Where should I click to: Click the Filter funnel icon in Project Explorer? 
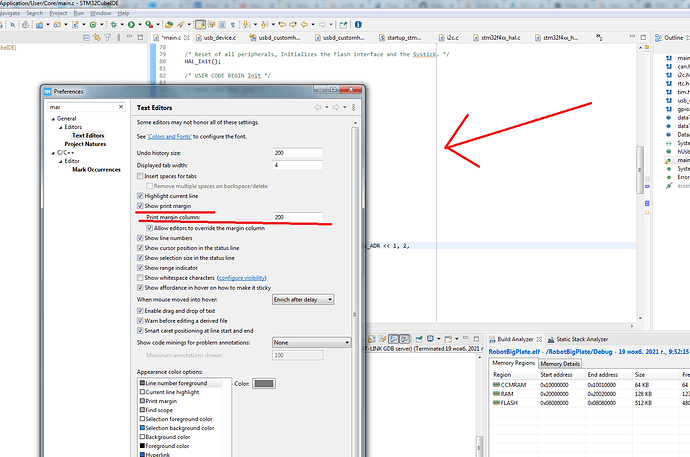click(107, 38)
